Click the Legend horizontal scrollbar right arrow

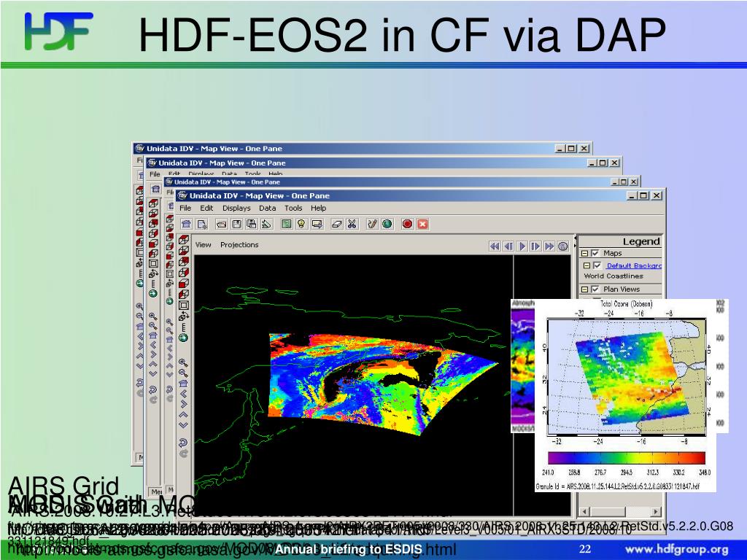[656, 511]
